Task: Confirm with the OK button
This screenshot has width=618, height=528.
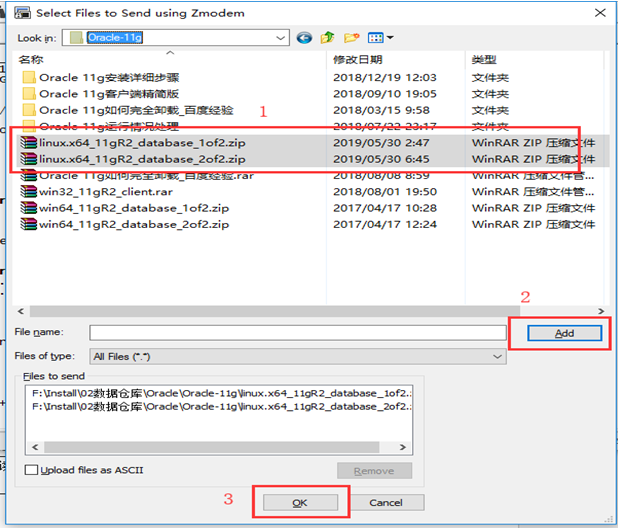Action: (x=300, y=503)
